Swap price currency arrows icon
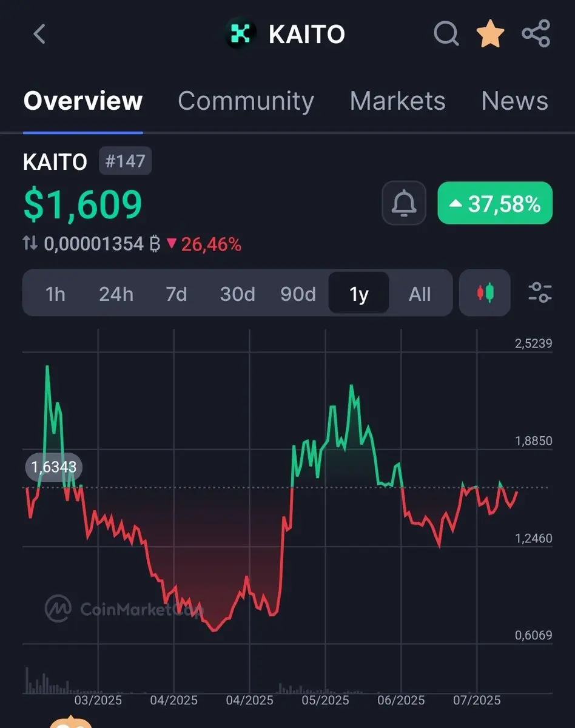This screenshot has width=575, height=728. [30, 244]
